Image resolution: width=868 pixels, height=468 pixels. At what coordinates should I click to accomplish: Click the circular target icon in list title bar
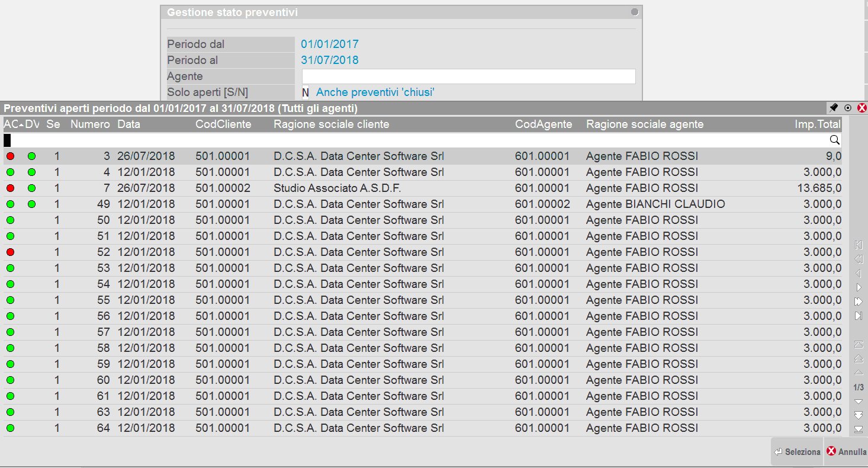(848, 108)
